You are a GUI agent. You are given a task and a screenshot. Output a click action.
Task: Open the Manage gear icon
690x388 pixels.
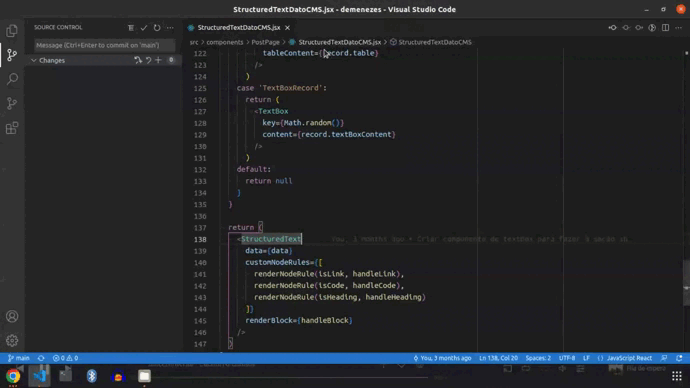tap(12, 340)
